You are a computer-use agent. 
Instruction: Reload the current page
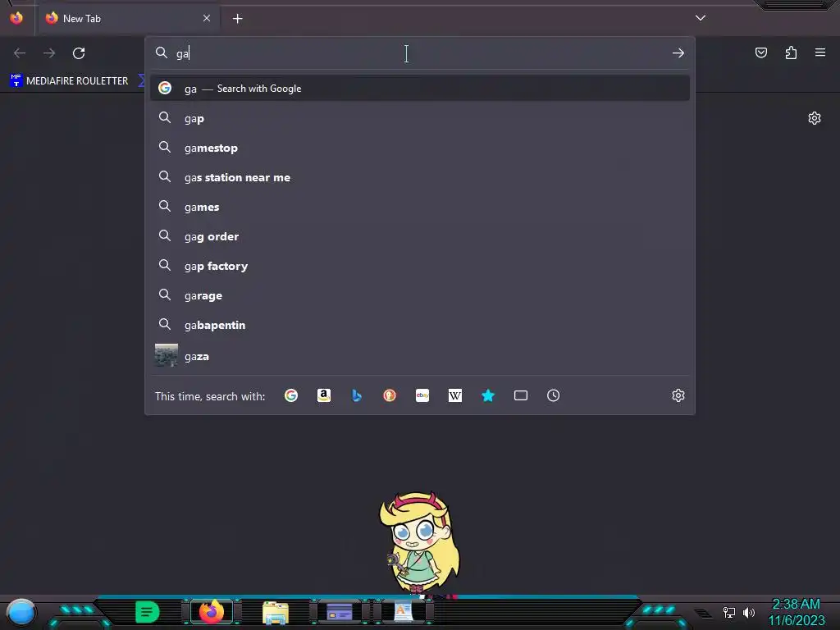point(79,53)
